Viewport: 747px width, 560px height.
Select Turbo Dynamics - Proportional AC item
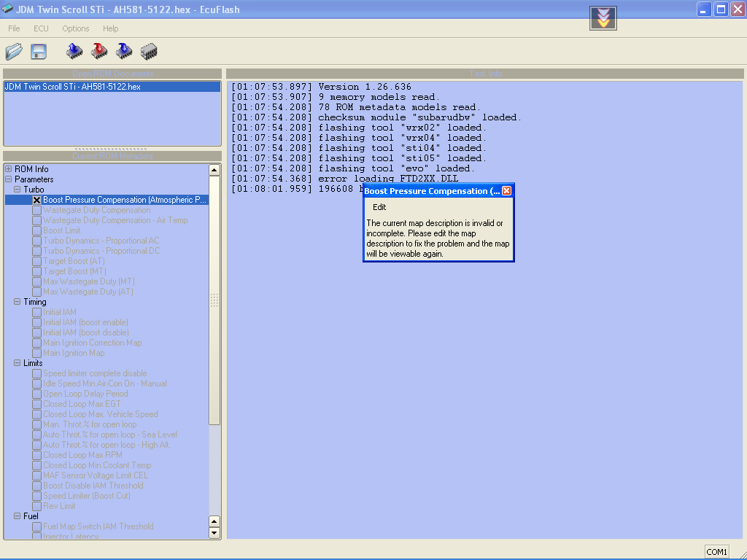(x=101, y=241)
